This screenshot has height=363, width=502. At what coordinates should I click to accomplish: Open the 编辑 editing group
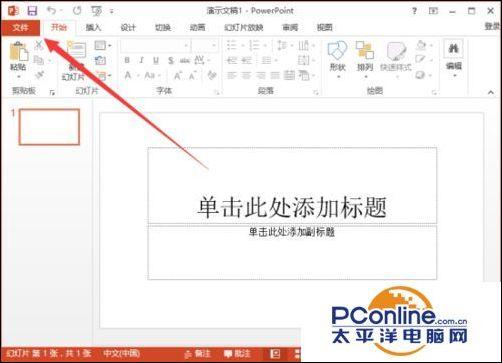(454, 59)
